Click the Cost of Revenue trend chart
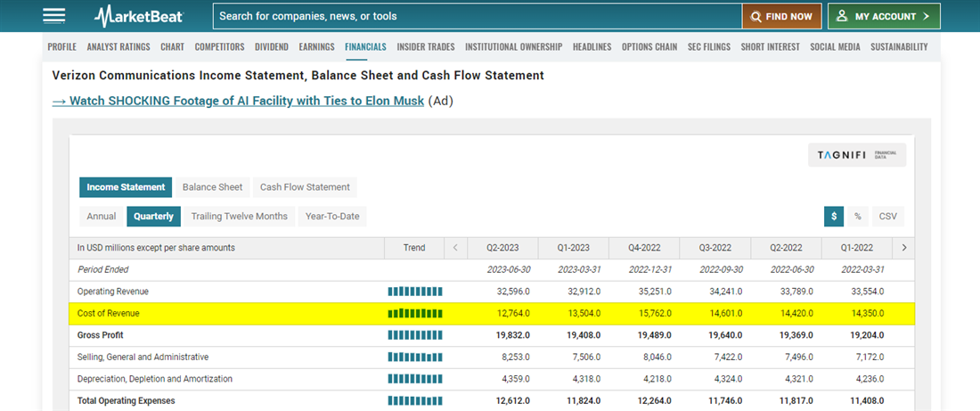Screen dimensions: 980x411 414,314
